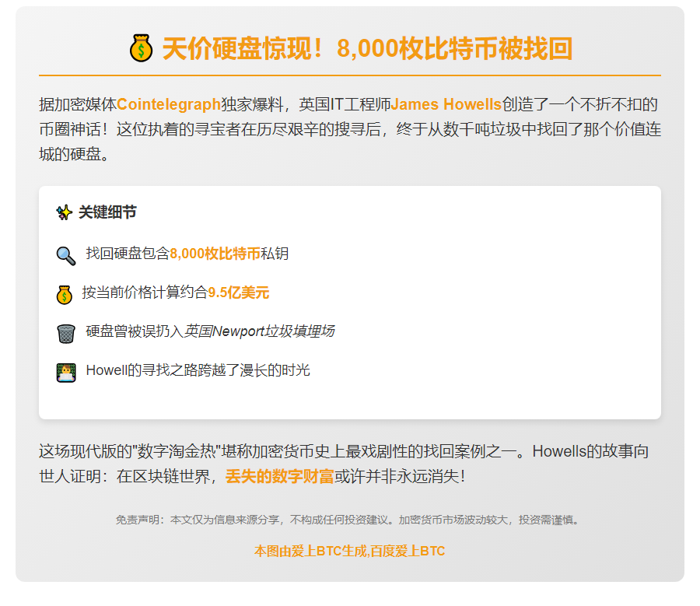Click the person icon beside Howell的寻找之路

[65, 372]
